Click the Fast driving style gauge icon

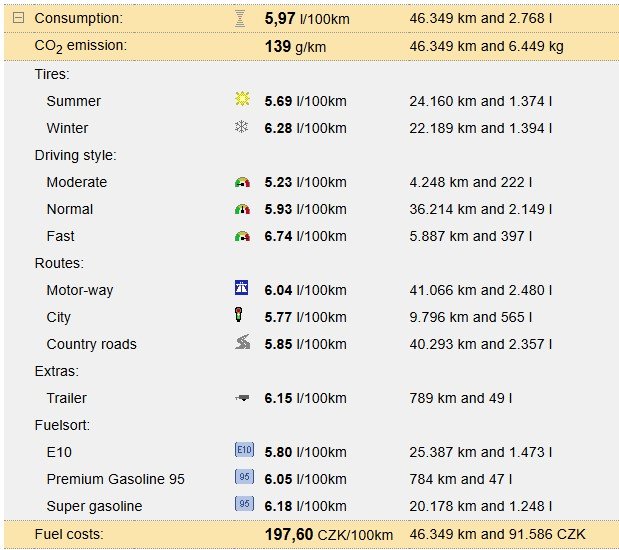coord(242,236)
